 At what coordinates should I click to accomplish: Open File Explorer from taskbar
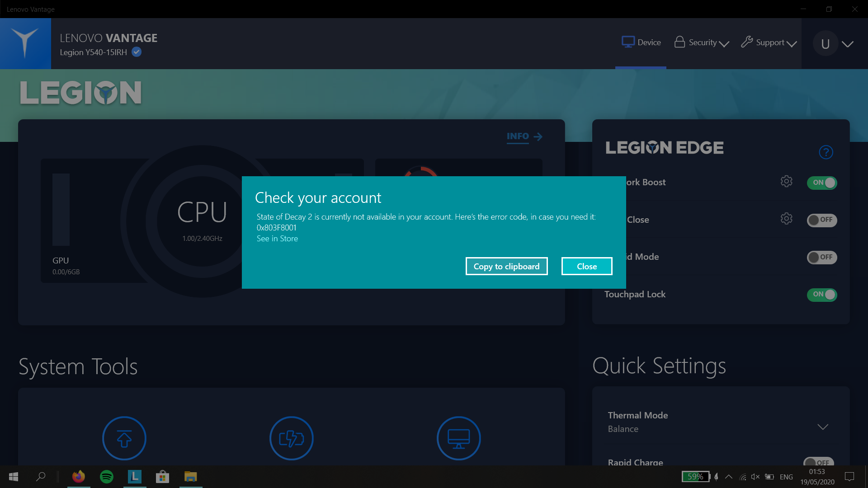[189, 477]
